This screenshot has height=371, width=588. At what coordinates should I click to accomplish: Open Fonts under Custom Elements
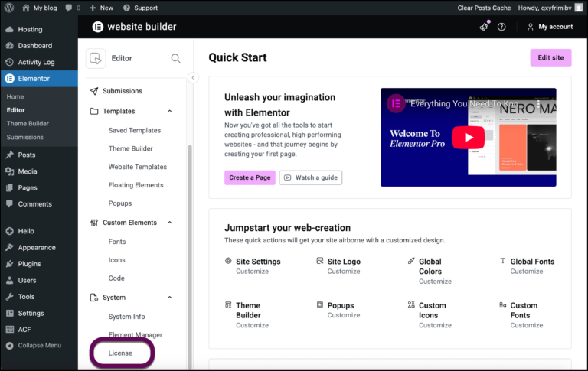[x=117, y=242]
